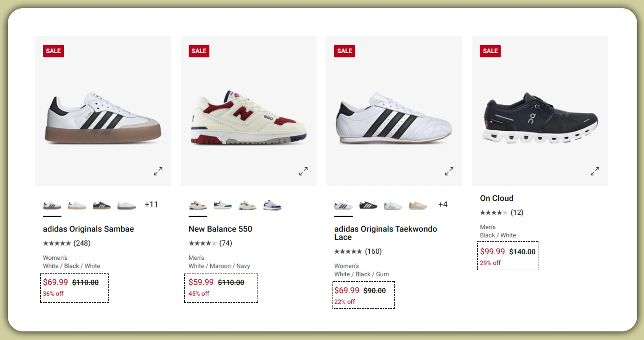644x340 pixels.
Task: Enlarge the adidas Originals Sambae product image
Action: 158,171
